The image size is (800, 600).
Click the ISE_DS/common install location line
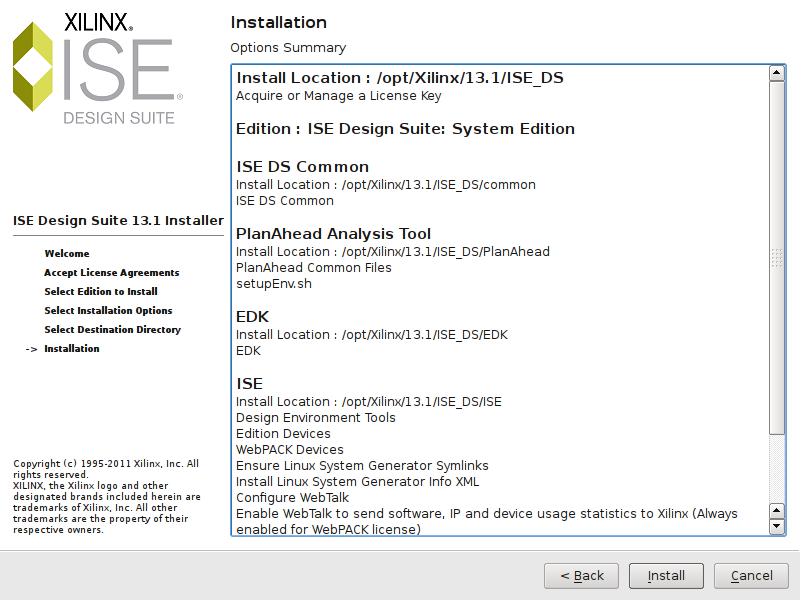[386, 185]
